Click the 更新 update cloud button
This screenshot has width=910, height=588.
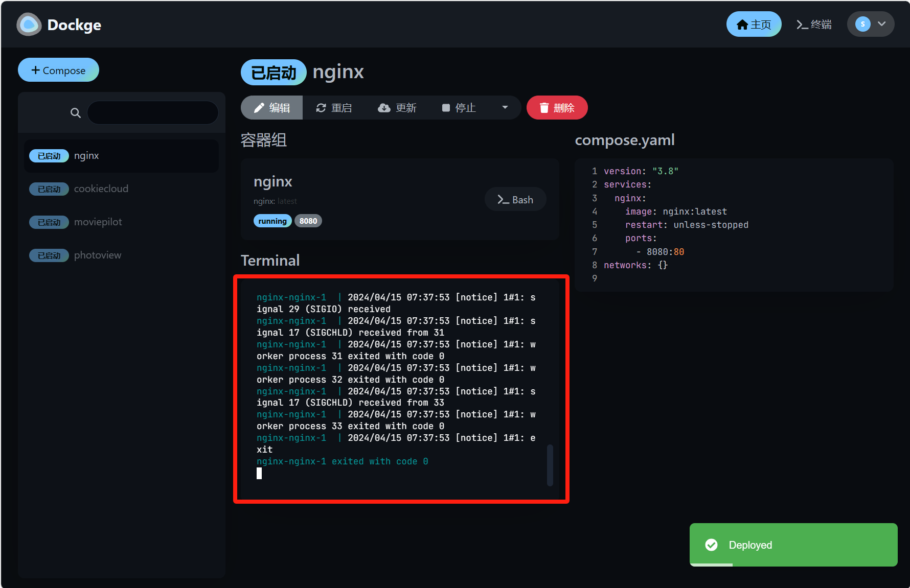(x=397, y=108)
